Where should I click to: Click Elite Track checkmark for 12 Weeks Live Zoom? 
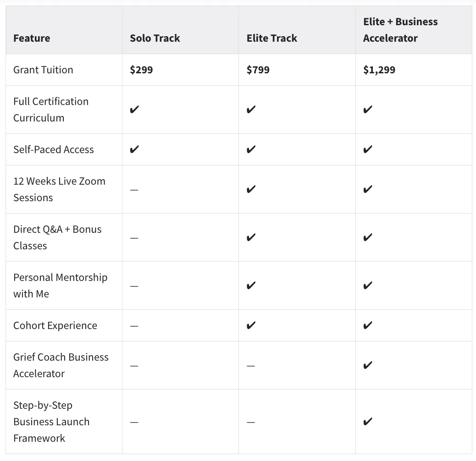(x=251, y=189)
